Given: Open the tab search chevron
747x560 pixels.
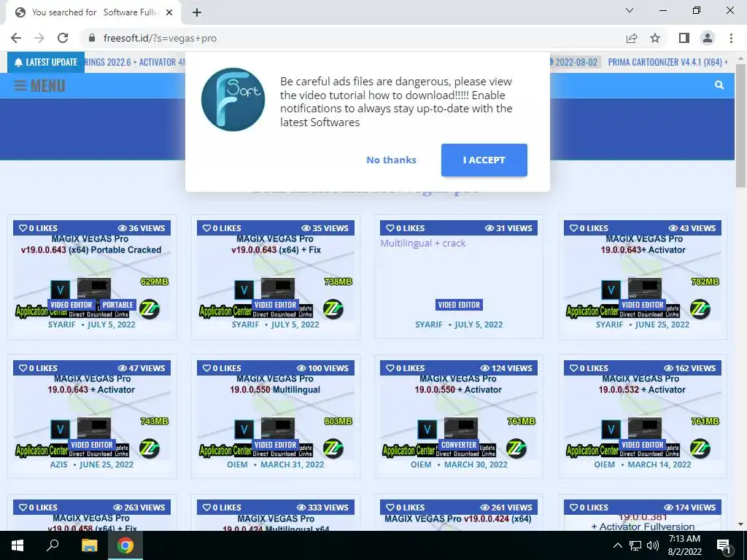Looking at the screenshot, I should [x=630, y=10].
